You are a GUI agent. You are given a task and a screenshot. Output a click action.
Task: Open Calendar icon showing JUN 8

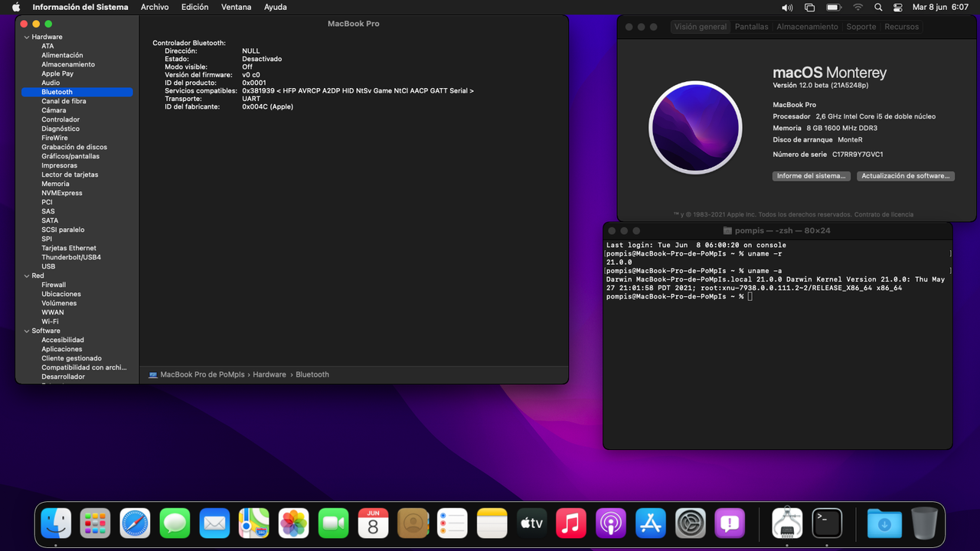tap(374, 523)
